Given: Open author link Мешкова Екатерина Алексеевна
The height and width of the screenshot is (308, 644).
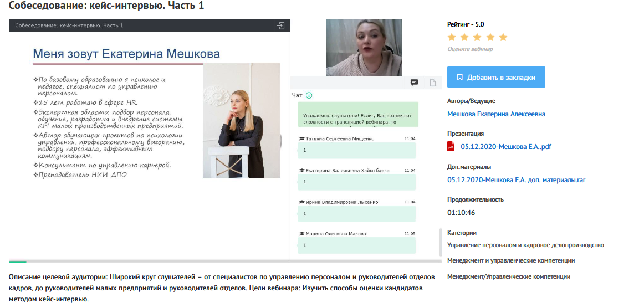Looking at the screenshot, I should [x=496, y=114].
